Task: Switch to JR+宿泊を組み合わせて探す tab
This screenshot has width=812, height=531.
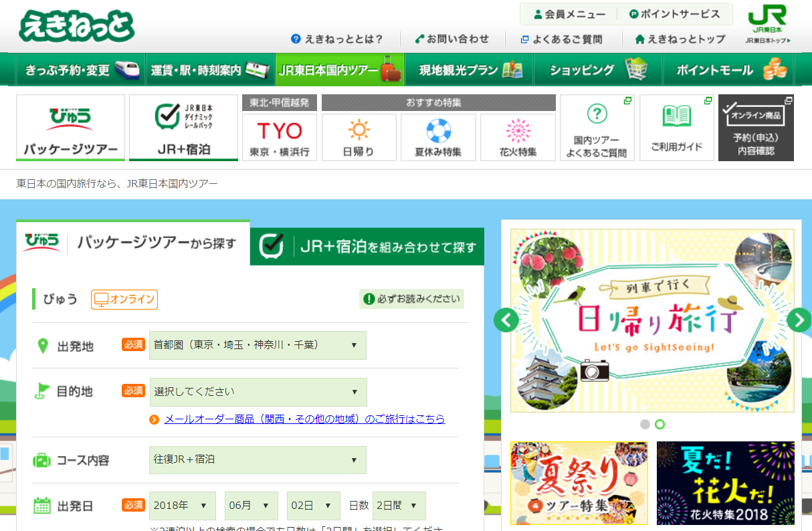Action: click(367, 247)
